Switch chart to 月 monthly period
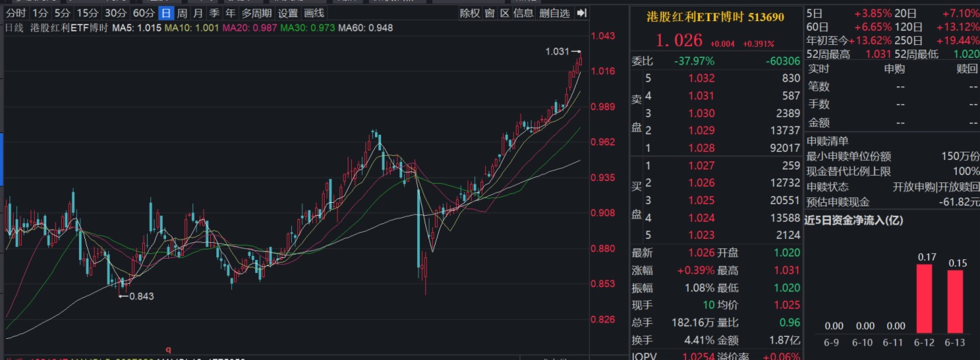This screenshot has width=980, height=360. point(198,13)
